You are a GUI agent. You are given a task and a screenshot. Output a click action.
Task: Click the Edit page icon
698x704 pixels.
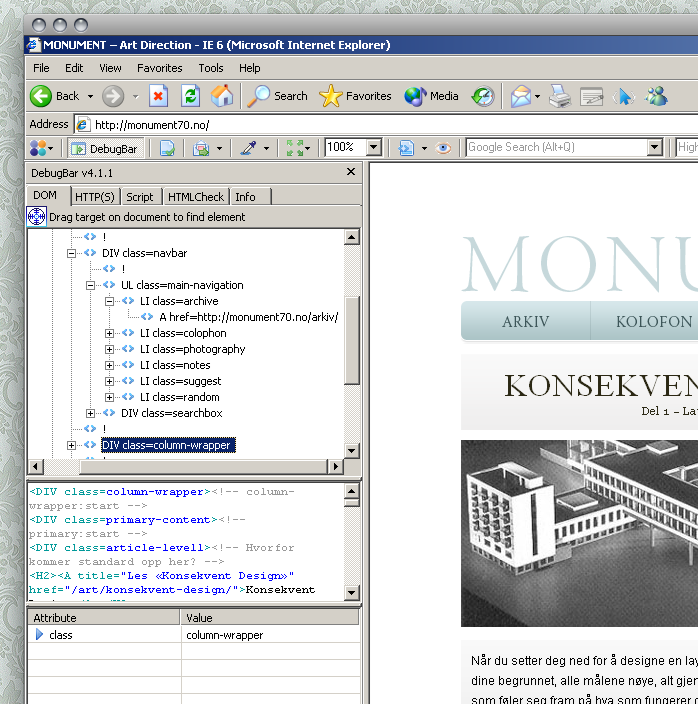tap(592, 96)
